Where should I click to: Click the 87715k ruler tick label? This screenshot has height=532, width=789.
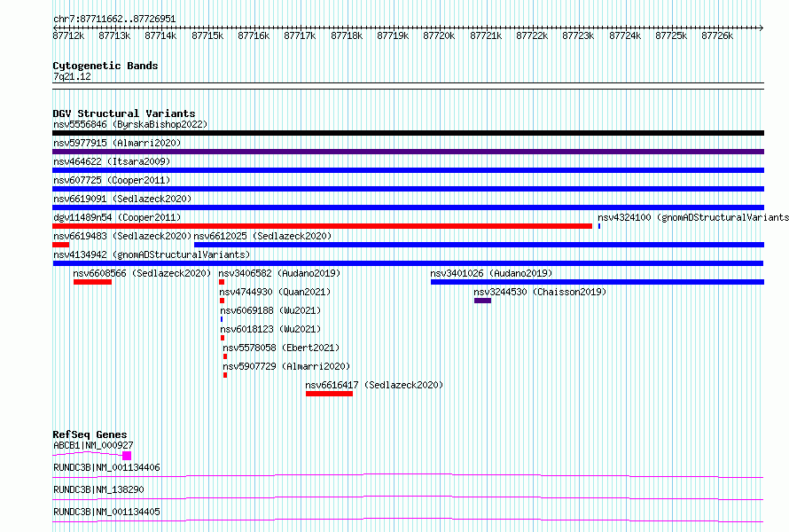point(207,35)
